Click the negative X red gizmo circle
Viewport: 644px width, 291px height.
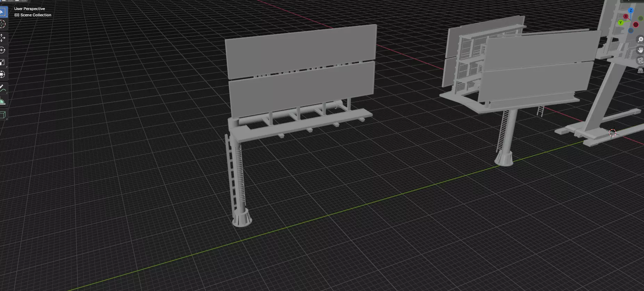point(636,25)
